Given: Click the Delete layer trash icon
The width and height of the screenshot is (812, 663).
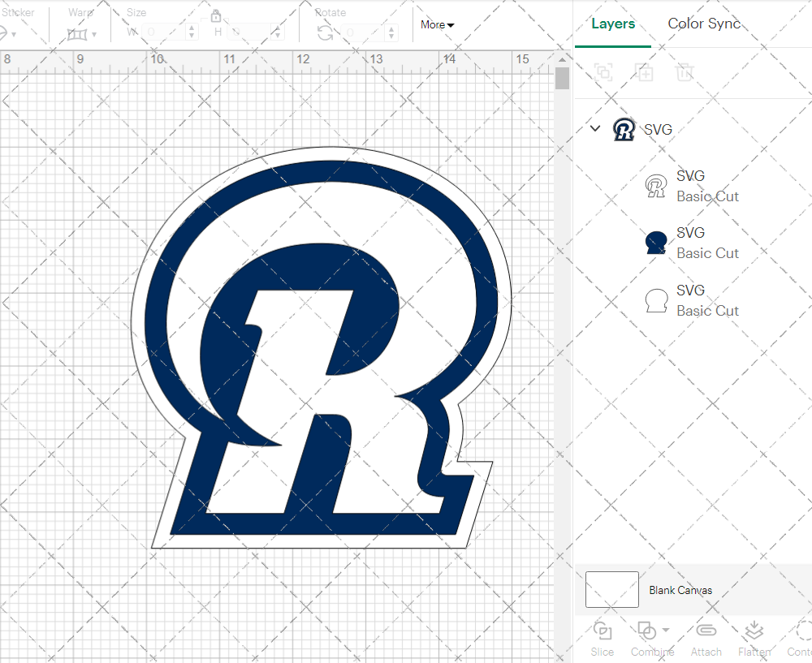Looking at the screenshot, I should click(684, 72).
